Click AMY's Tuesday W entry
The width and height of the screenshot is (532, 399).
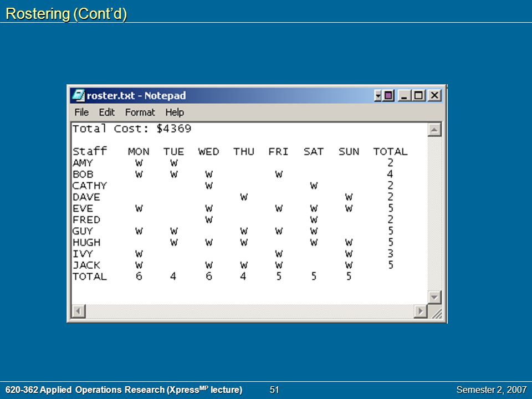click(173, 163)
